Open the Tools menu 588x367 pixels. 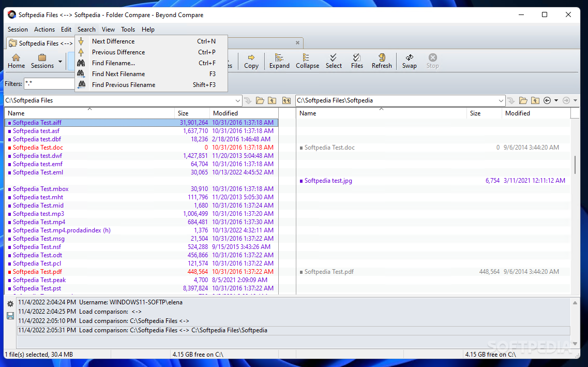128,30
